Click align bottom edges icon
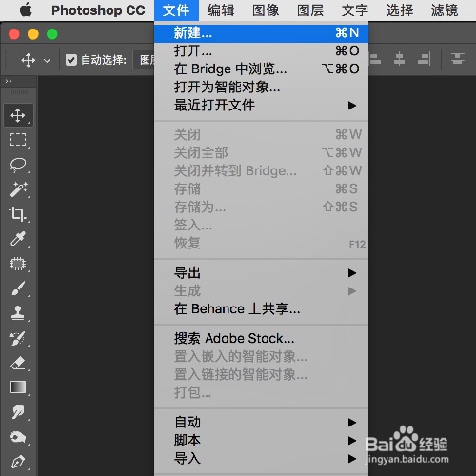The image size is (476, 476). click(x=424, y=59)
